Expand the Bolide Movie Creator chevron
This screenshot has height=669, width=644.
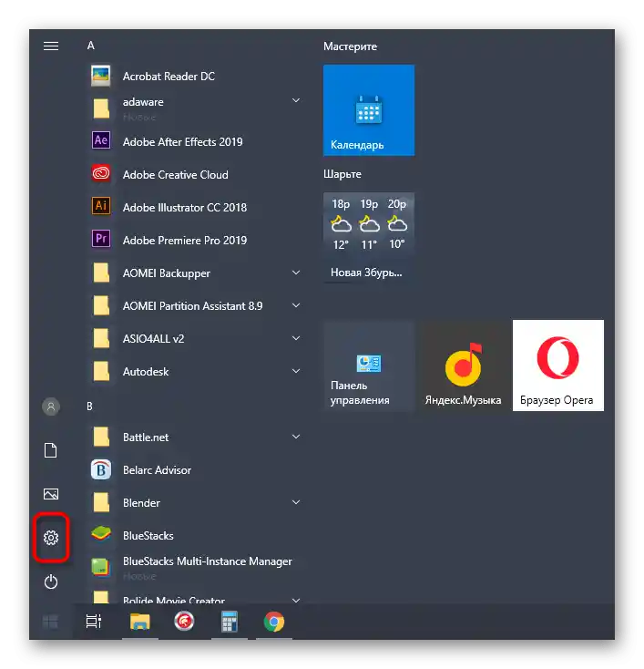[x=296, y=601]
